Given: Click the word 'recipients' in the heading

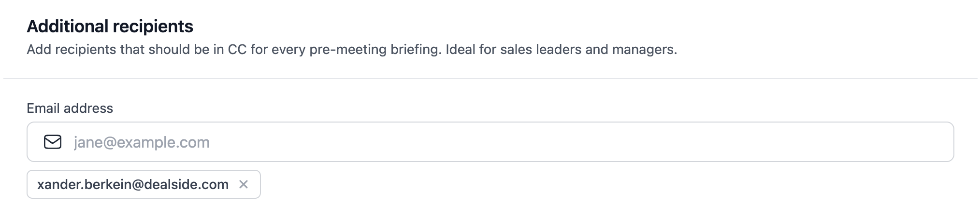Looking at the screenshot, I should [153, 26].
